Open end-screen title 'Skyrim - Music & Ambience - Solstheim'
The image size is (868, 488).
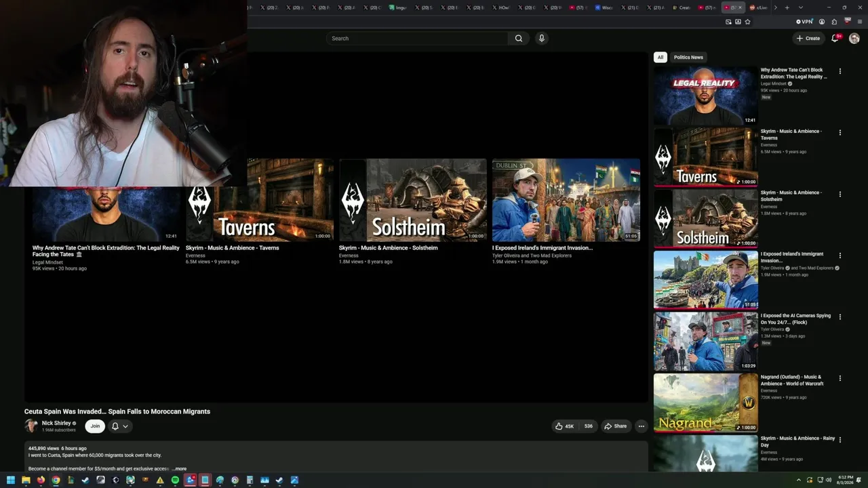point(388,248)
